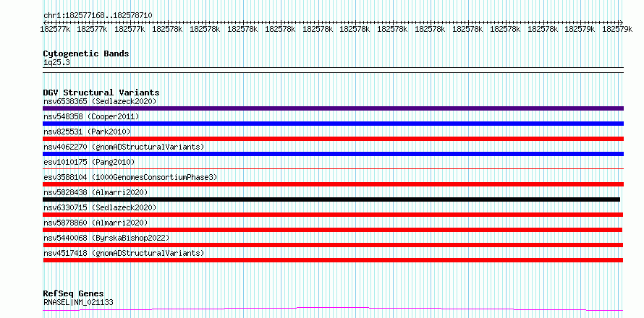The width and height of the screenshot is (644, 318).
Task: Click the Cytogenetic Bands track title
Action: click(86, 53)
